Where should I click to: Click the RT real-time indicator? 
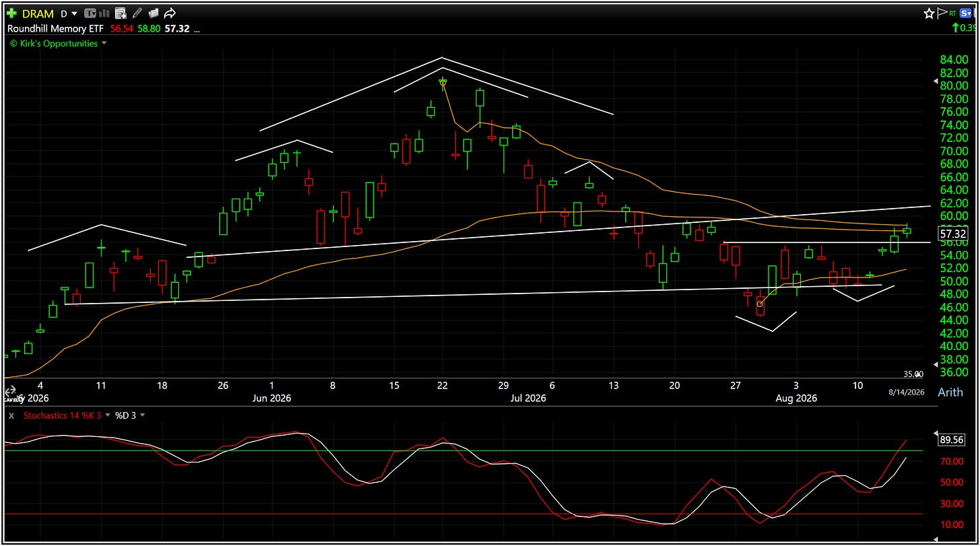952,13
